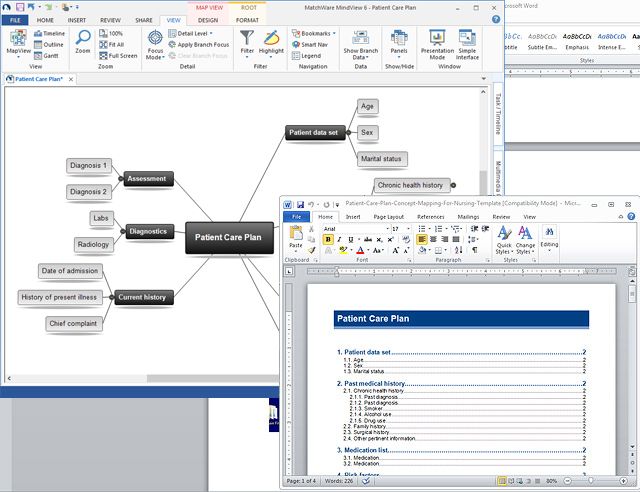Enter Full Screen mode in MindView
Screen dimensions: 640x492
tap(118, 56)
